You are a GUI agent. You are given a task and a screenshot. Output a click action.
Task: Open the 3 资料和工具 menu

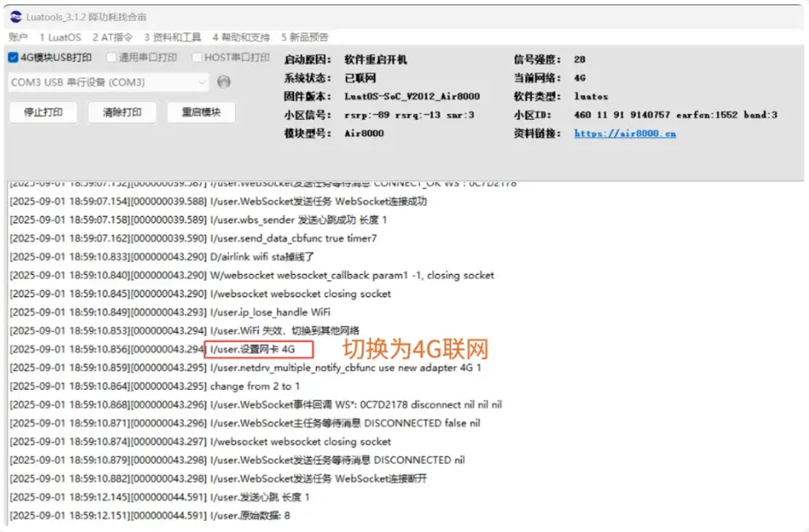[x=173, y=37]
